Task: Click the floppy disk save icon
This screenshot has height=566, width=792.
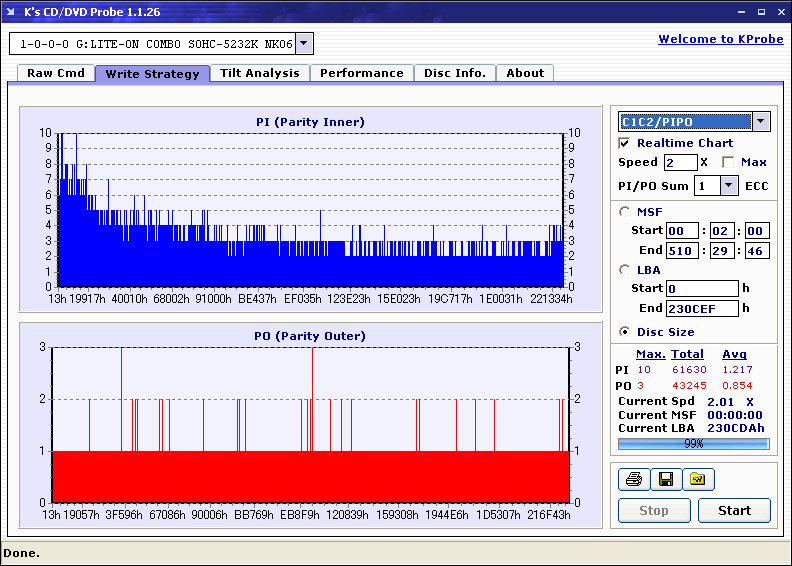Action: click(666, 479)
